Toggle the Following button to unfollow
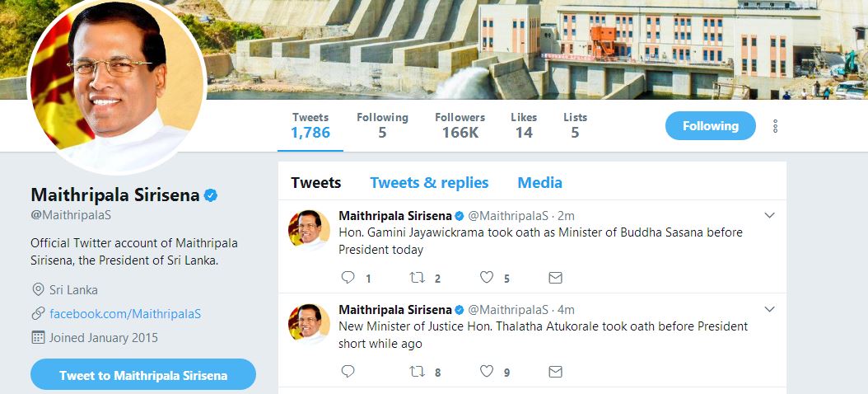Viewport: 868px width, 394px height. (x=710, y=126)
